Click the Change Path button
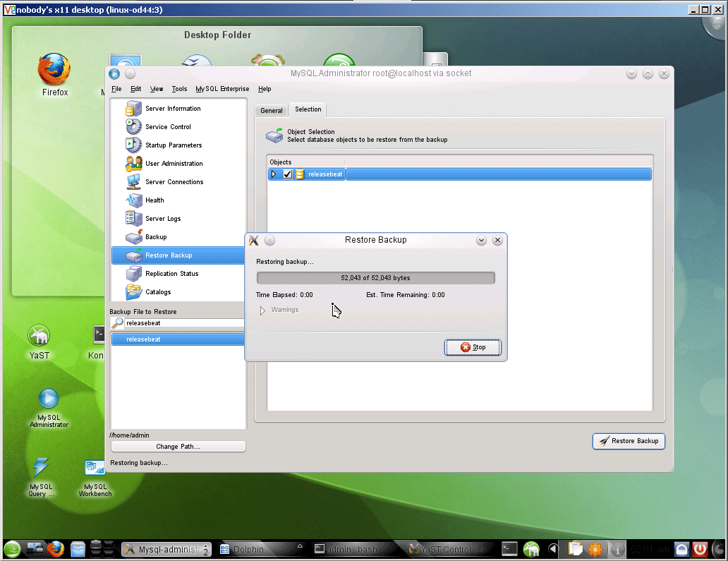Image resolution: width=728 pixels, height=561 pixels. click(x=178, y=446)
